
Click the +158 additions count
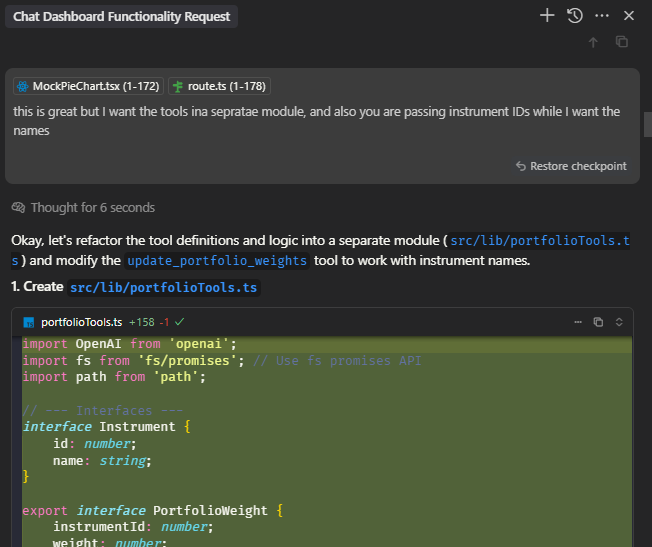[x=142, y=322]
